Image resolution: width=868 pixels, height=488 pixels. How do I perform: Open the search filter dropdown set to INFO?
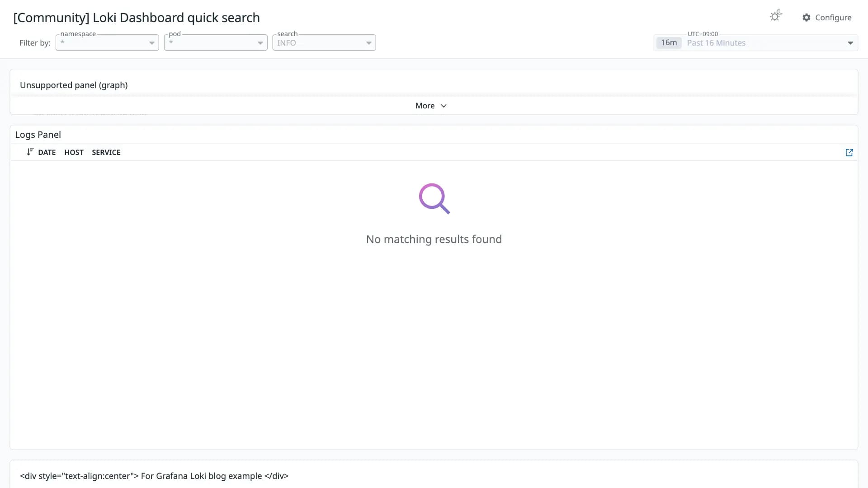[x=324, y=43]
